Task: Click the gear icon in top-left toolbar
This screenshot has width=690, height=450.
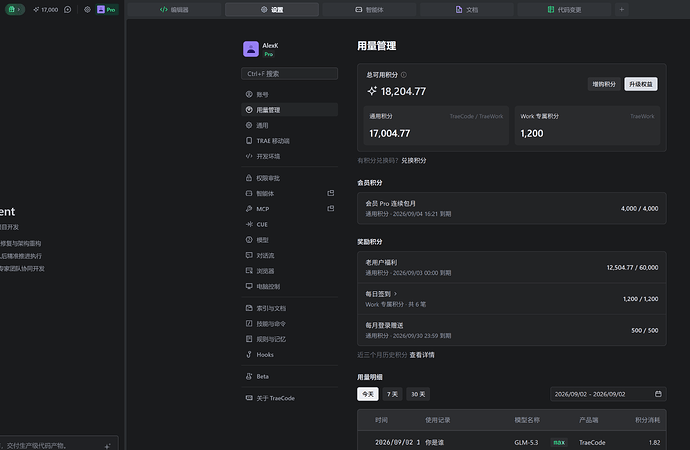Action: pos(87,9)
